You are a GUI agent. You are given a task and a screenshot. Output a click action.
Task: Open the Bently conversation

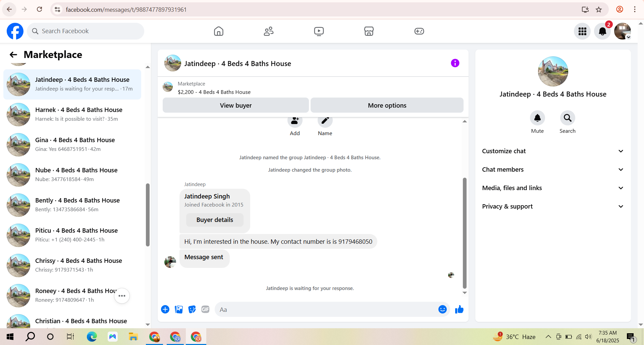72,205
